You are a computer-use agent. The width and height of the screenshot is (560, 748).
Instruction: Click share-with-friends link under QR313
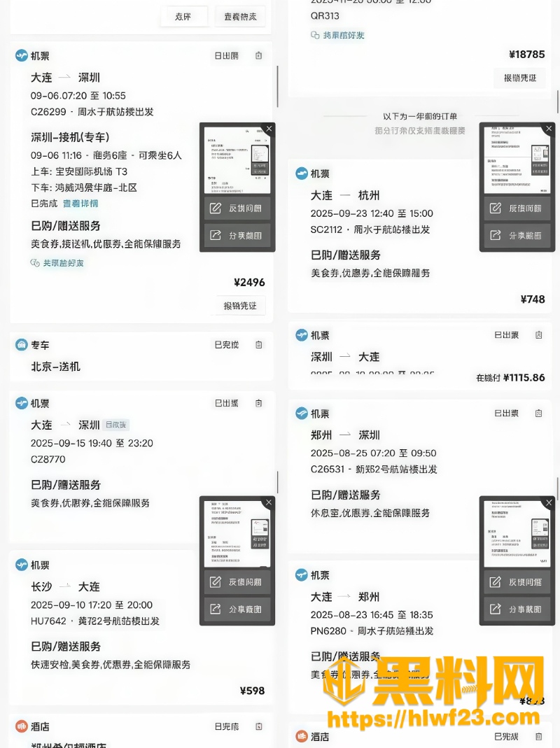tap(337, 35)
